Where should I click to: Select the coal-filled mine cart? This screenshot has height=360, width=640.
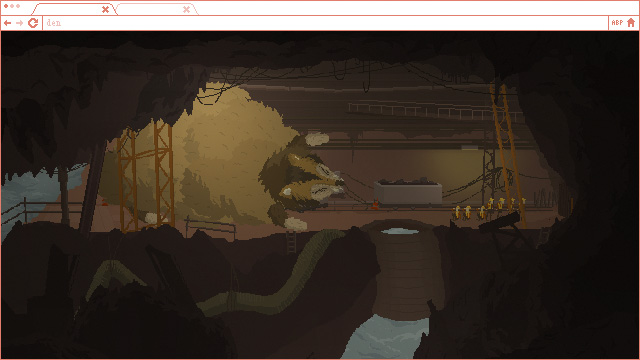click(408, 192)
